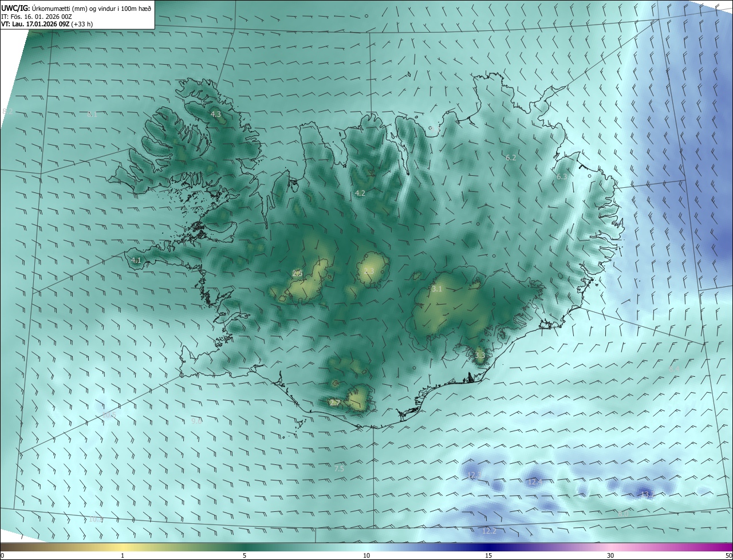The width and height of the screenshot is (733, 560).
Task: Click the 6.2 value in northeast Iceland
Action: pyautogui.click(x=511, y=157)
